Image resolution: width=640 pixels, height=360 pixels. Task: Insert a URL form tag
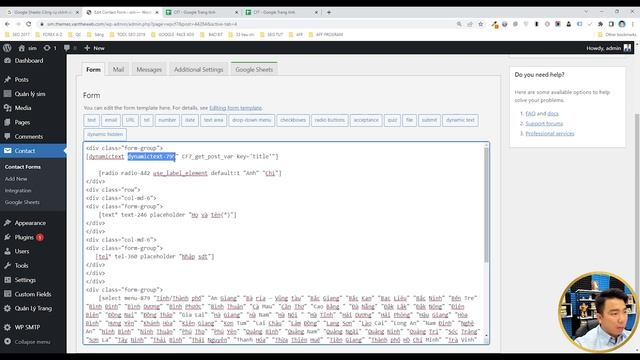[x=130, y=120]
